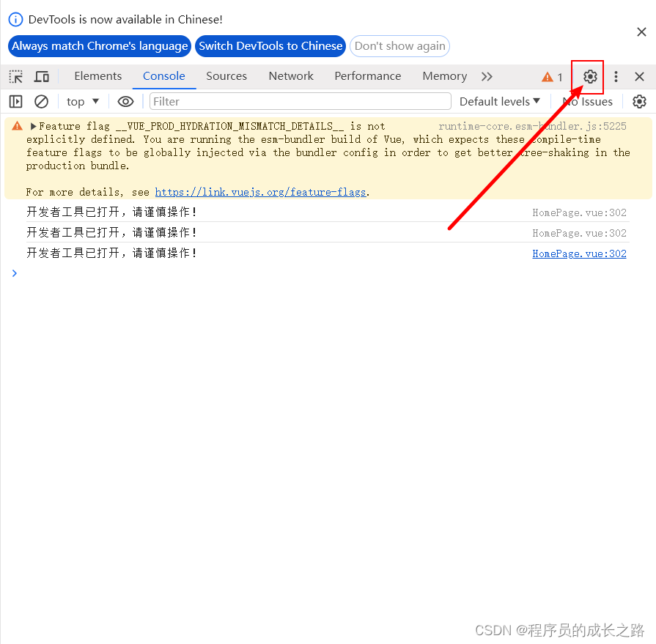Open the top JavaScript context dropdown
The image size is (656, 644).
click(x=82, y=102)
